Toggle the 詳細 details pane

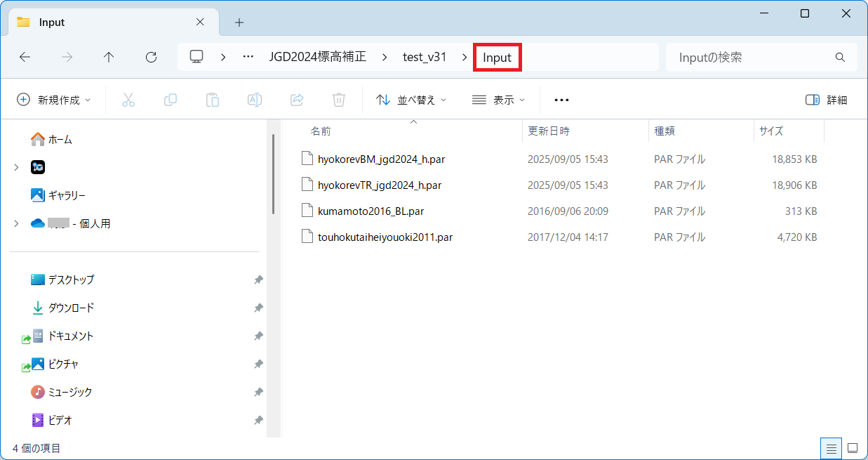click(x=827, y=100)
